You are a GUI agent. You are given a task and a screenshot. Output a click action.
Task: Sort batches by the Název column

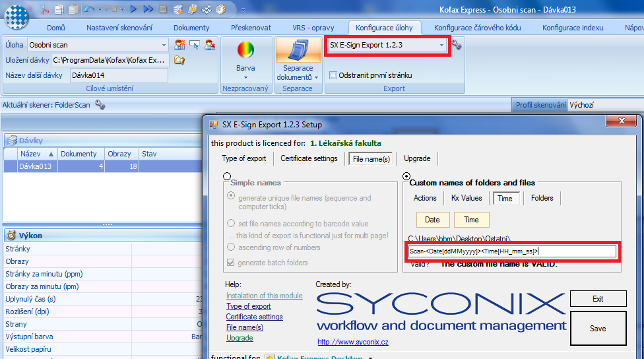click(x=37, y=154)
